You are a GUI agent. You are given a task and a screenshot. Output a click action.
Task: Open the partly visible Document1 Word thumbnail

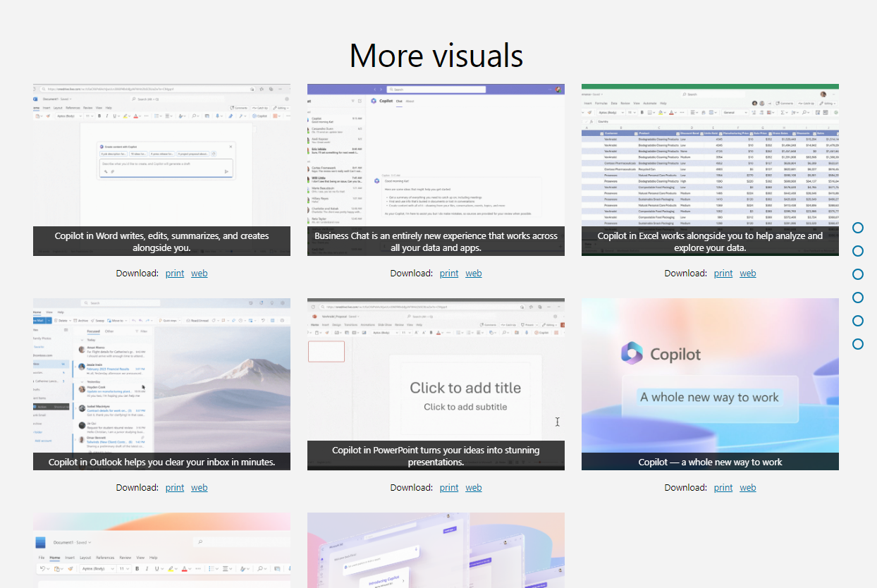tap(161, 551)
